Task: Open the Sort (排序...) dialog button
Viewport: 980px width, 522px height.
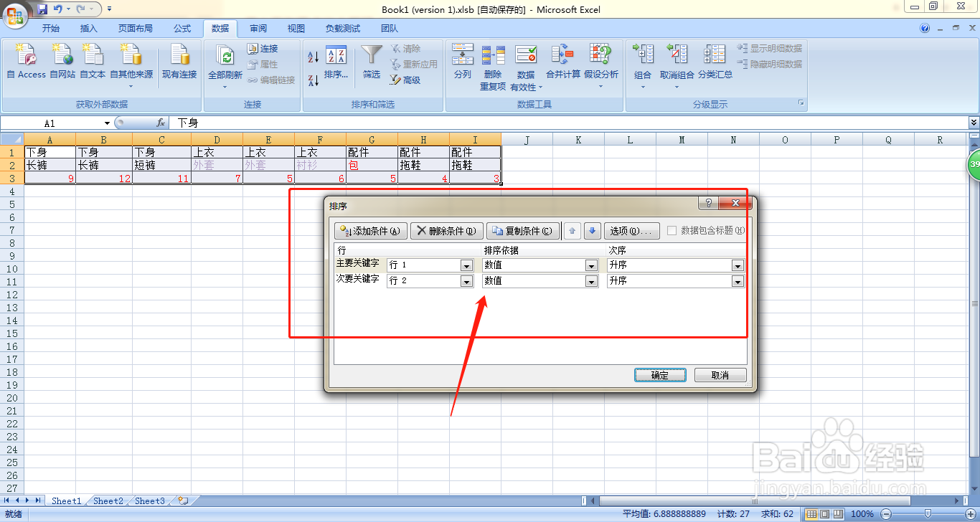Action: tap(336, 62)
